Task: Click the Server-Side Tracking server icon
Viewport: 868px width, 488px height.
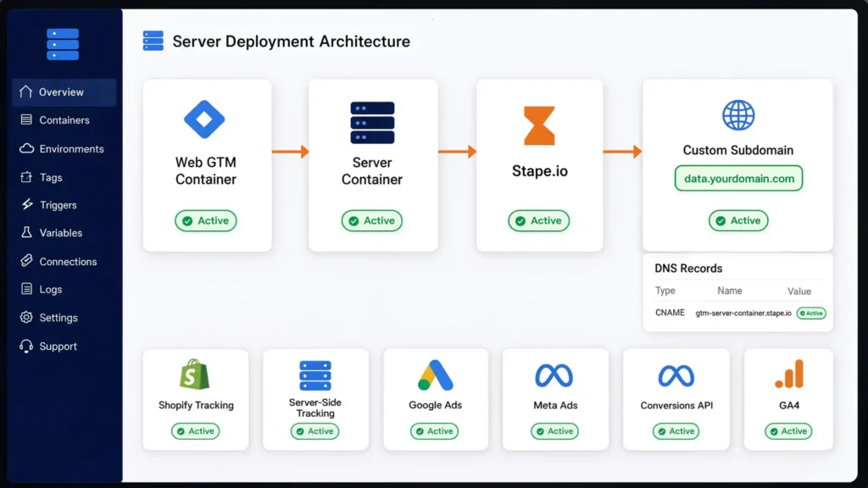Action: pyautogui.click(x=315, y=375)
